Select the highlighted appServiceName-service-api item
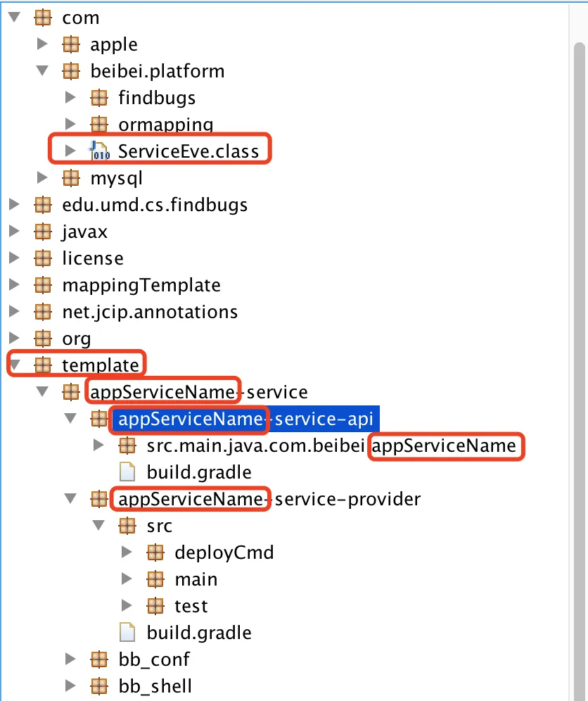The width and height of the screenshot is (588, 701). (245, 419)
